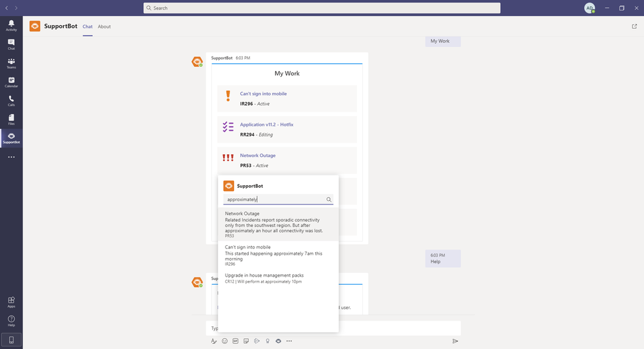
Task: Go to Teams in sidebar
Action: click(x=11, y=63)
